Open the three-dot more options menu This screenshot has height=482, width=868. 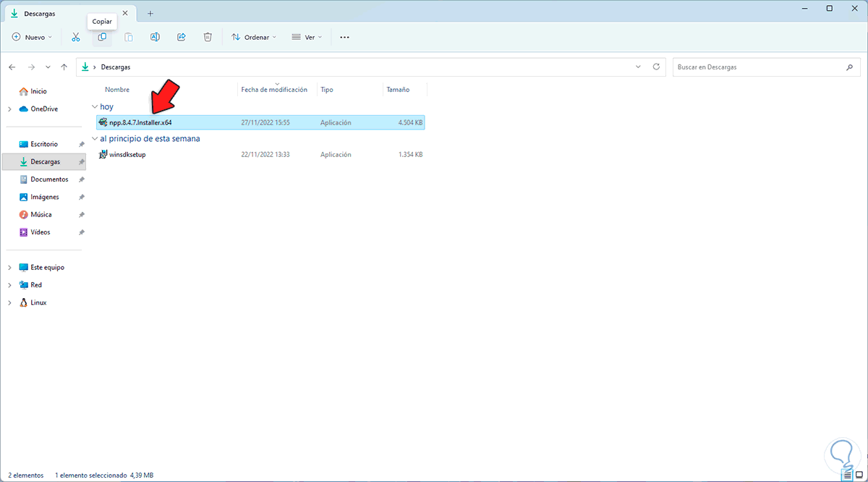[344, 37]
